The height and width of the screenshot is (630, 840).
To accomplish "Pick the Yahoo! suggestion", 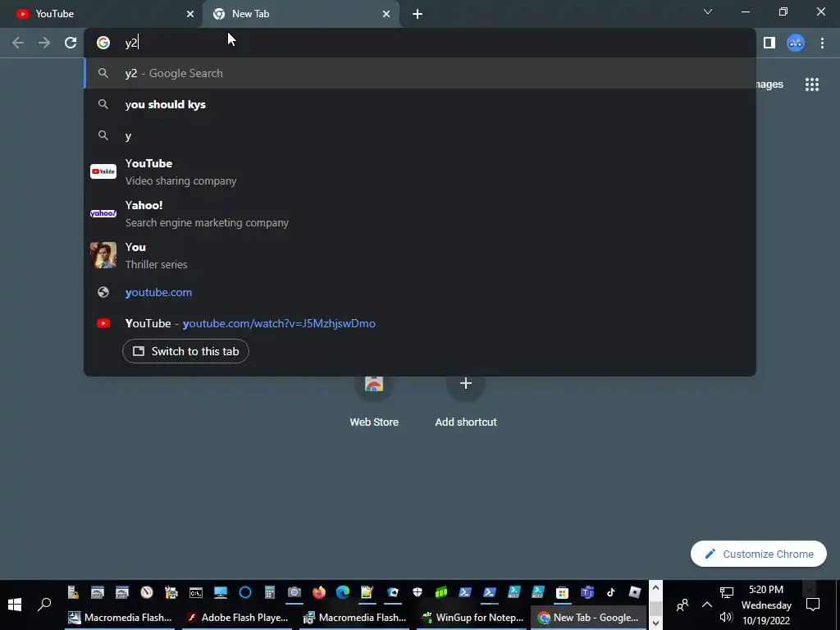I will pos(420,213).
